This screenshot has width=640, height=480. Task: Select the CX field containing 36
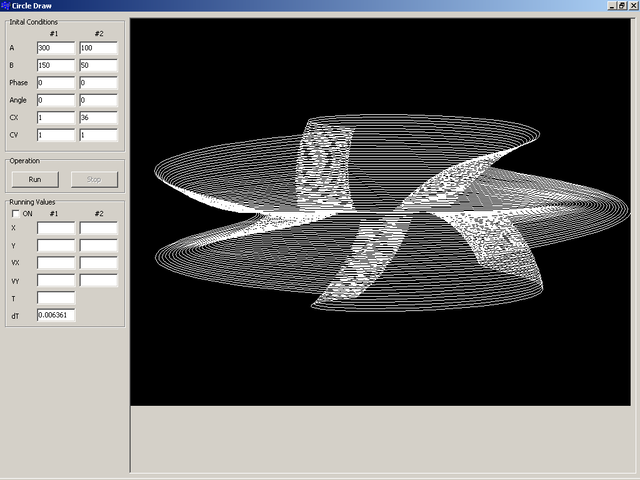coord(98,118)
